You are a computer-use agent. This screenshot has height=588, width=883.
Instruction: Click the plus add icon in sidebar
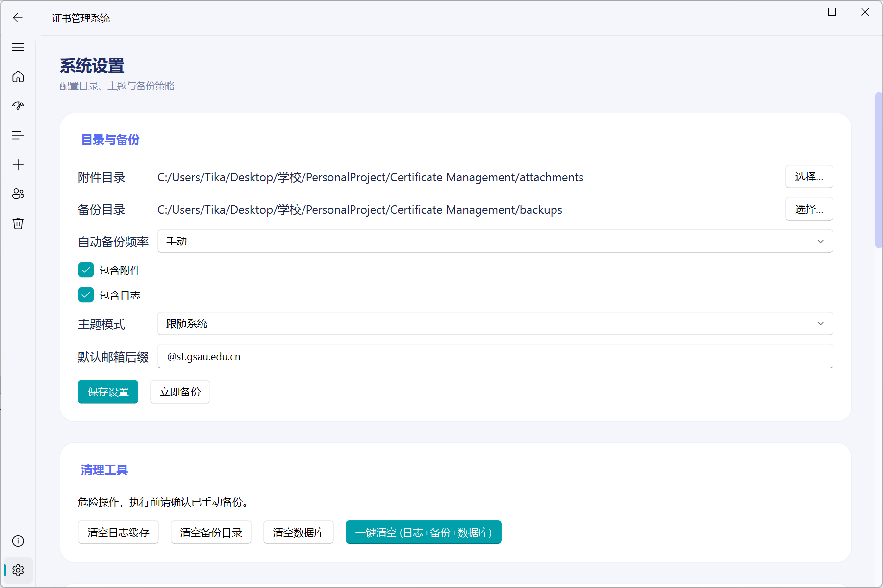click(x=18, y=165)
